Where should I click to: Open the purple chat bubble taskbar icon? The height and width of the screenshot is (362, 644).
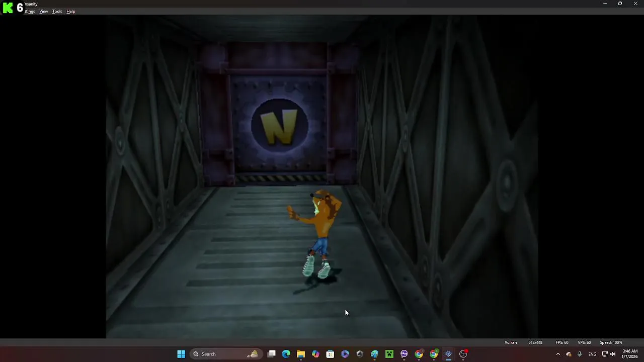(x=404, y=354)
